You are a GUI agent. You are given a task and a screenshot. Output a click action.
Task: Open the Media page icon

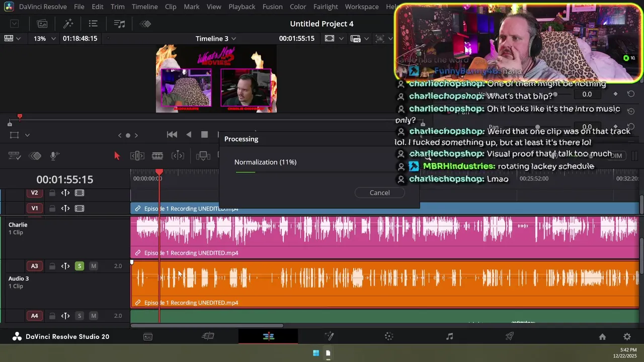[x=148, y=337]
